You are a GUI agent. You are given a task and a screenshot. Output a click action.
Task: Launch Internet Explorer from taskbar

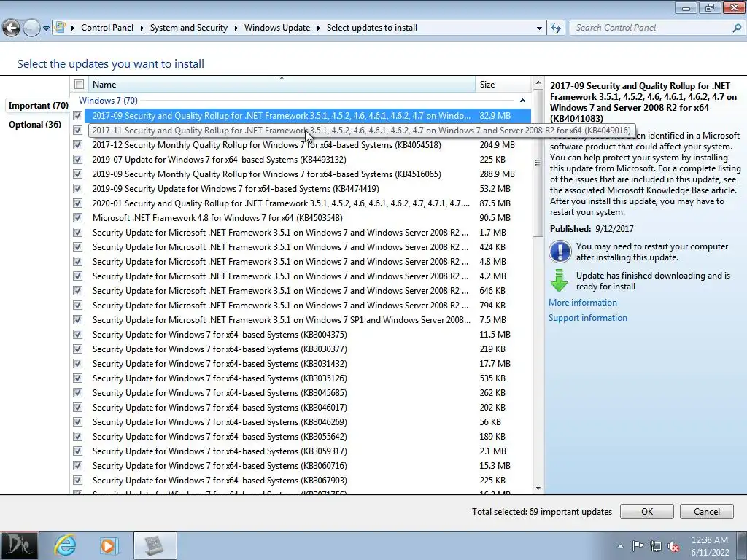click(x=65, y=545)
